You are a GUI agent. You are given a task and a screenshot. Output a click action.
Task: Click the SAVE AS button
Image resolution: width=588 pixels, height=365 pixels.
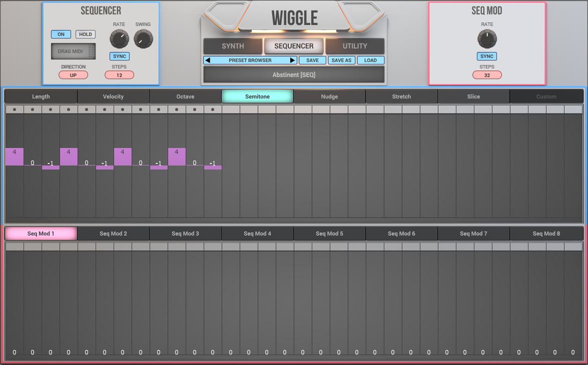point(341,60)
